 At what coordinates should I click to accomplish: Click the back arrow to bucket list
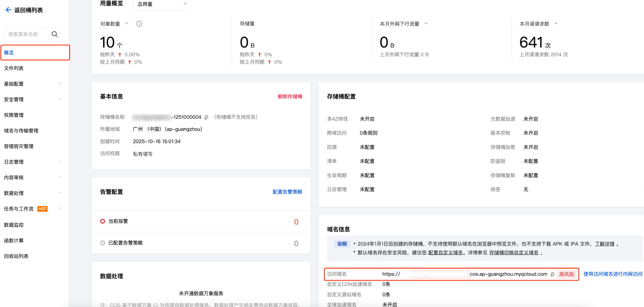8,10
